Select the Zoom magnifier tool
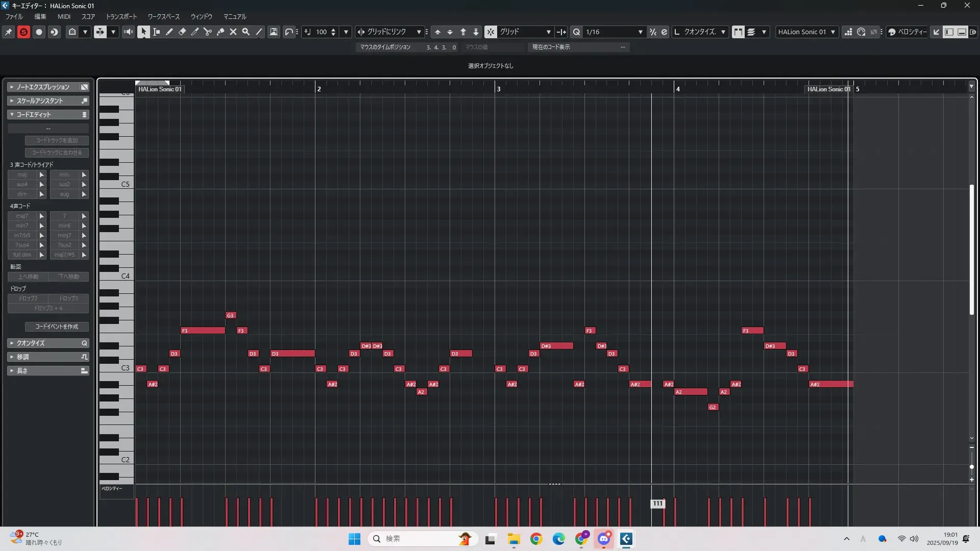This screenshot has height=551, width=980. point(246,32)
